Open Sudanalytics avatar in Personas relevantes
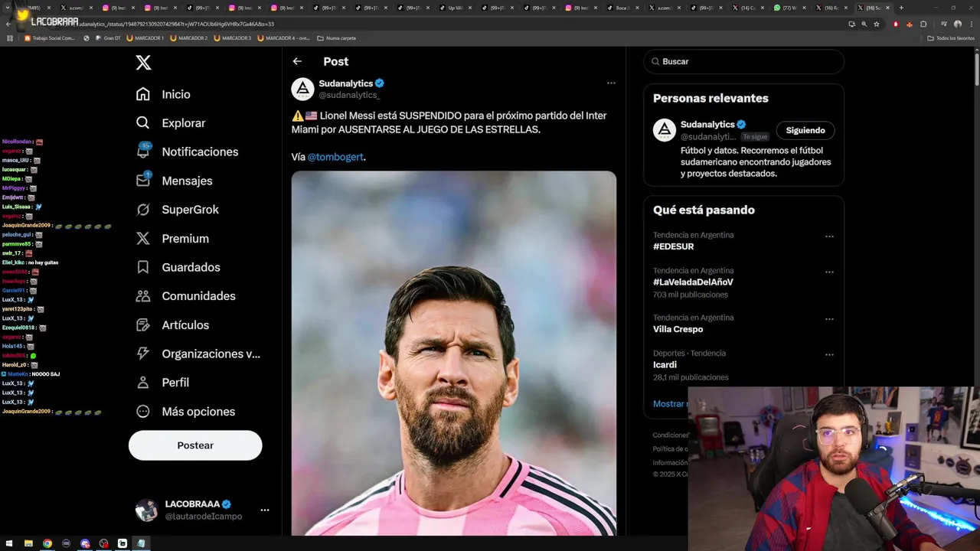 pos(665,130)
